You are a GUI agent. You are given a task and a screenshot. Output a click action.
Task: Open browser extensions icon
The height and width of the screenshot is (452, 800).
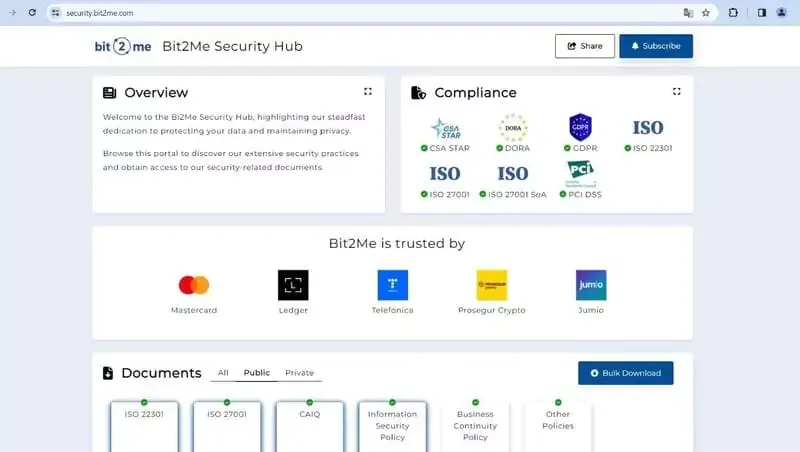(x=733, y=13)
